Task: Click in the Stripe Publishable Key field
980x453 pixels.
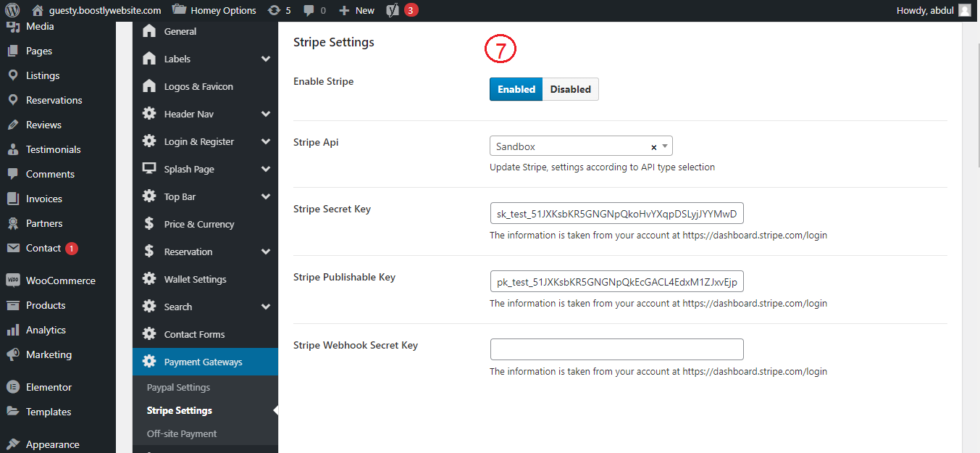Action: coord(617,281)
